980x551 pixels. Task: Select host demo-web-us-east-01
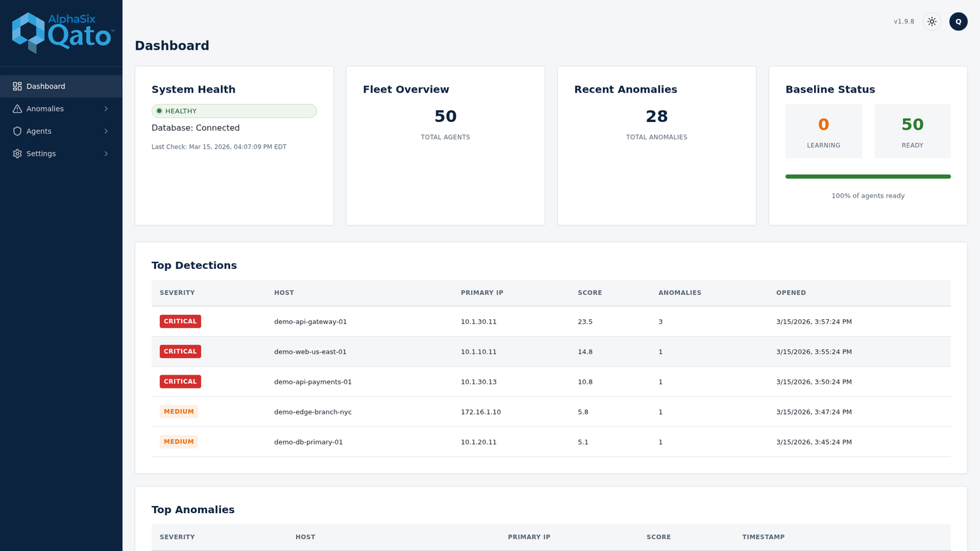310,352
